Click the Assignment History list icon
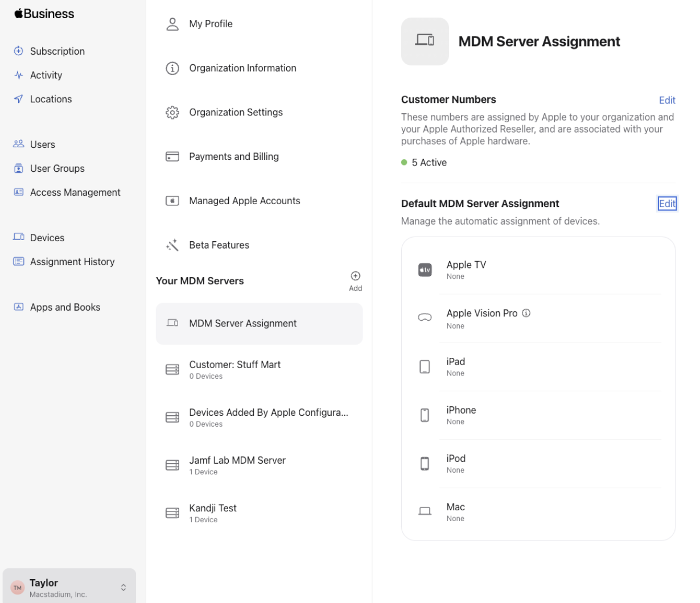The width and height of the screenshot is (700, 603). coord(19,261)
